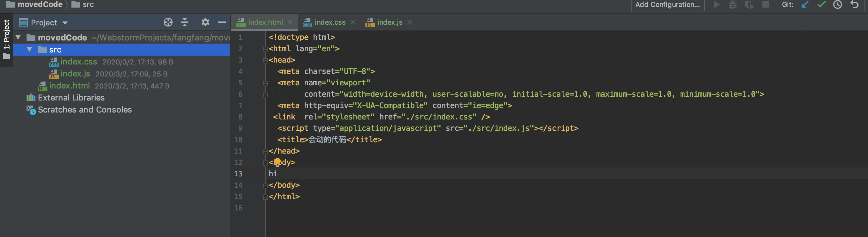
Task: Open Project view dropdown
Action: coord(65,23)
